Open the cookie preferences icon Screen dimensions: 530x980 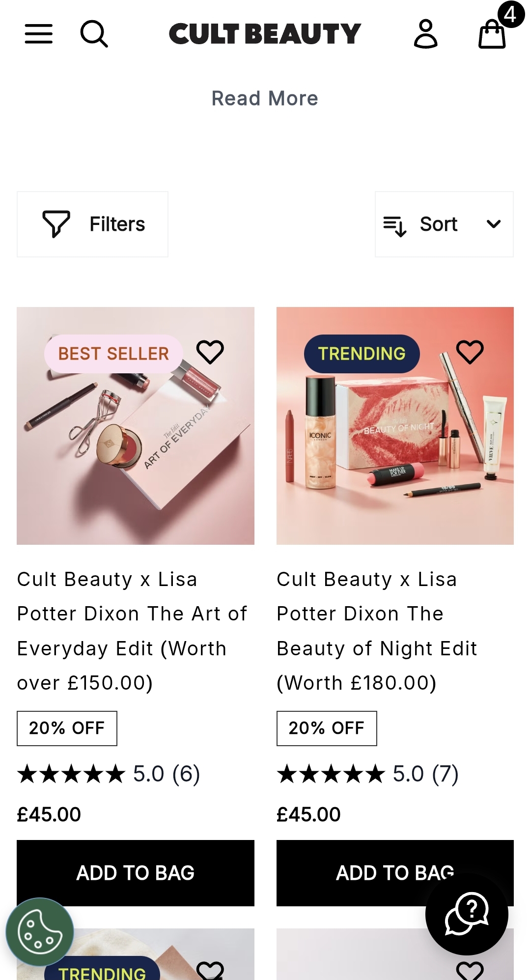click(39, 932)
